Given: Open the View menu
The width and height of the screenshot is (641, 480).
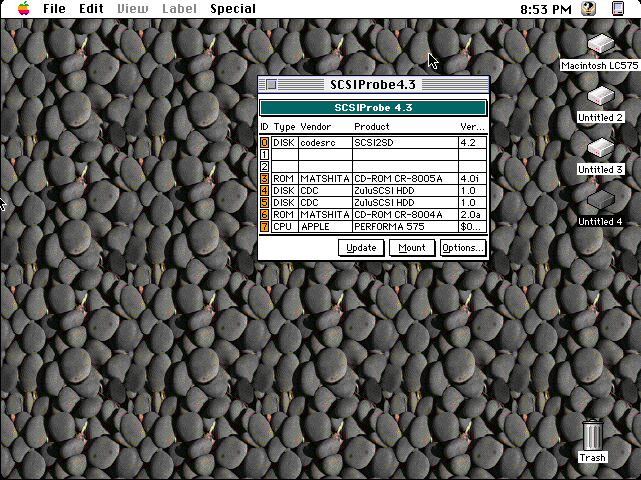Looking at the screenshot, I should (x=132, y=9).
